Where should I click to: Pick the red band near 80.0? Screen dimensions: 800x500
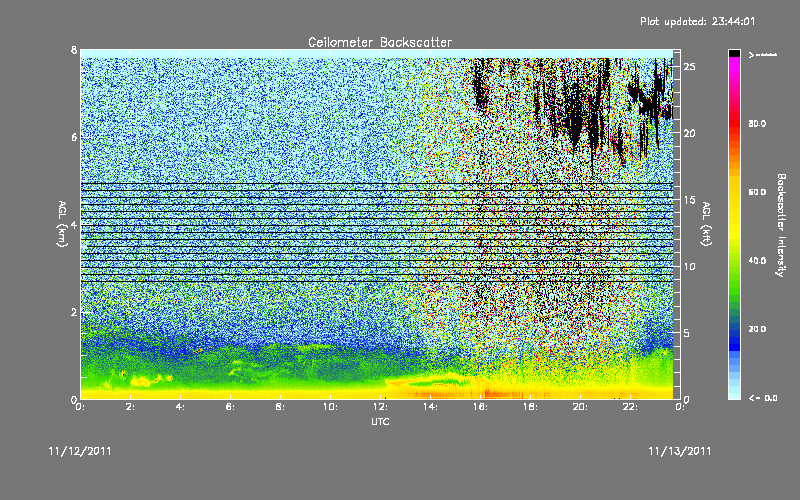(734, 124)
